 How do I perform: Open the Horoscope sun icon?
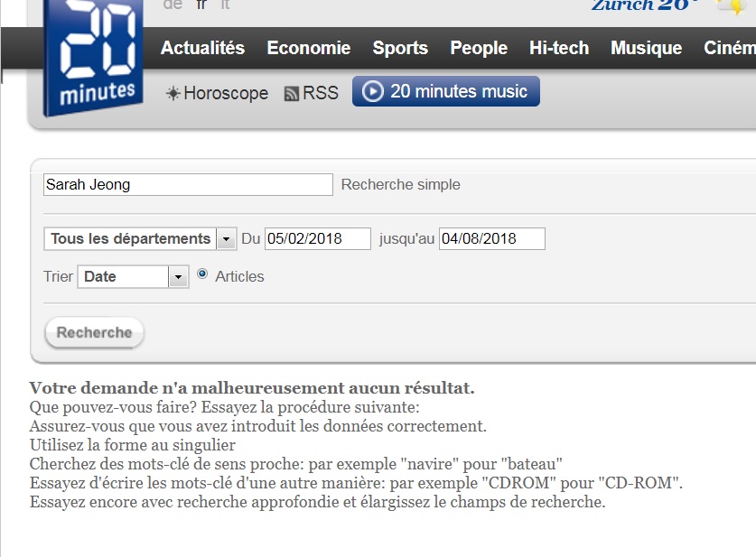tap(173, 94)
